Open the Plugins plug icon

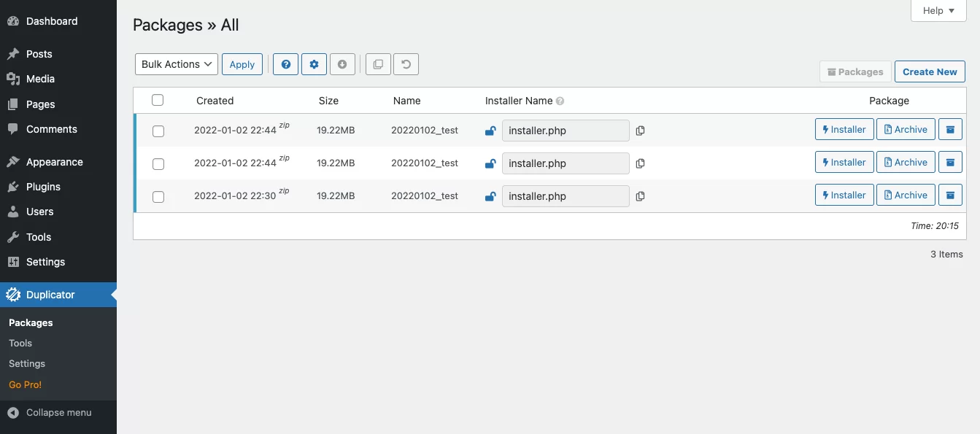13,187
